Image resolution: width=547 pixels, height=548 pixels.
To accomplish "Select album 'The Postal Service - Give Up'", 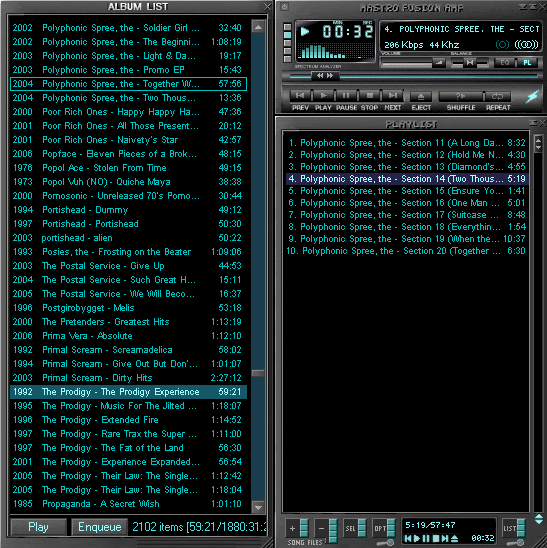I will pyautogui.click(x=128, y=266).
